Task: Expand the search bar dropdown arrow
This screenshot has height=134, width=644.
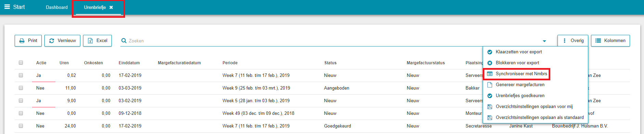Action: click(544, 41)
